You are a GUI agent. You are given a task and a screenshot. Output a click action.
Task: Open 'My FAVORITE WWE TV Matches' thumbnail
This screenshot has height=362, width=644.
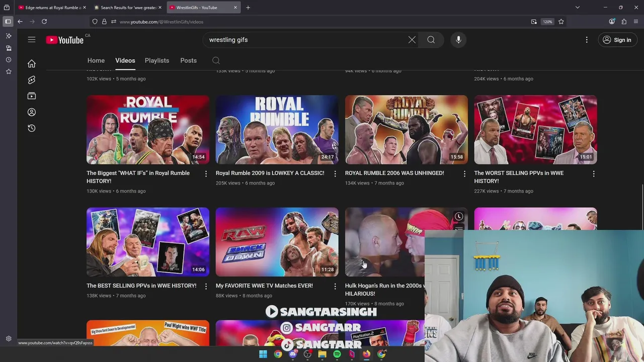pos(277,242)
